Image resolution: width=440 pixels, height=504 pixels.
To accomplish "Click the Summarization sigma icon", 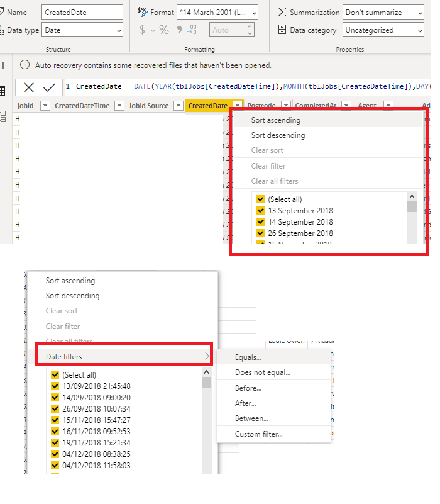I will [x=282, y=12].
